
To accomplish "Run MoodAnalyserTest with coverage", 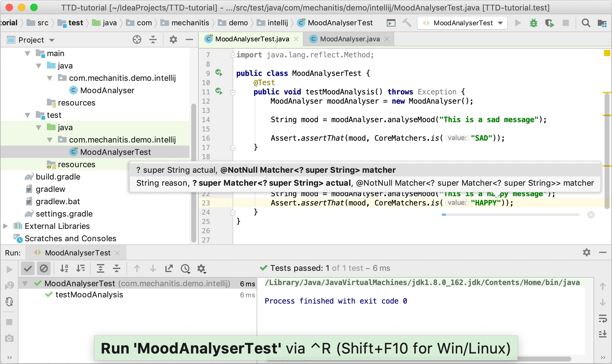I will (549, 23).
